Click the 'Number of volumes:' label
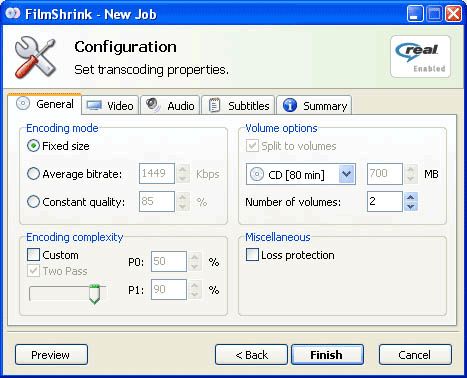Image resolution: width=467 pixels, height=378 pixels. [x=293, y=202]
